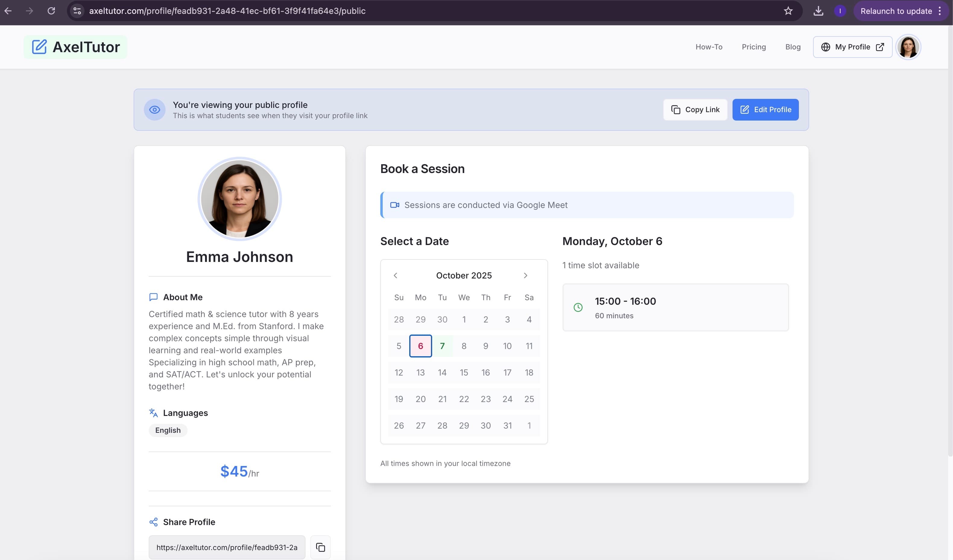Click the copy icon inside Copy Link button

point(676,110)
